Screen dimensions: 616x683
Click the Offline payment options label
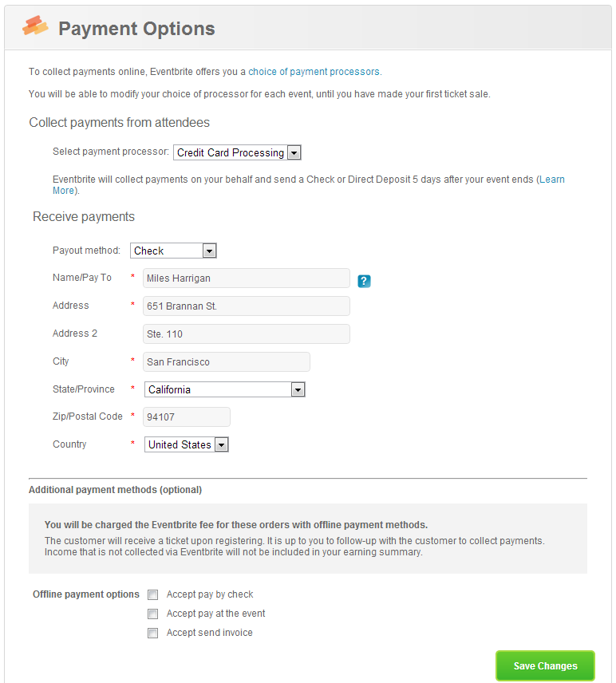click(86, 594)
